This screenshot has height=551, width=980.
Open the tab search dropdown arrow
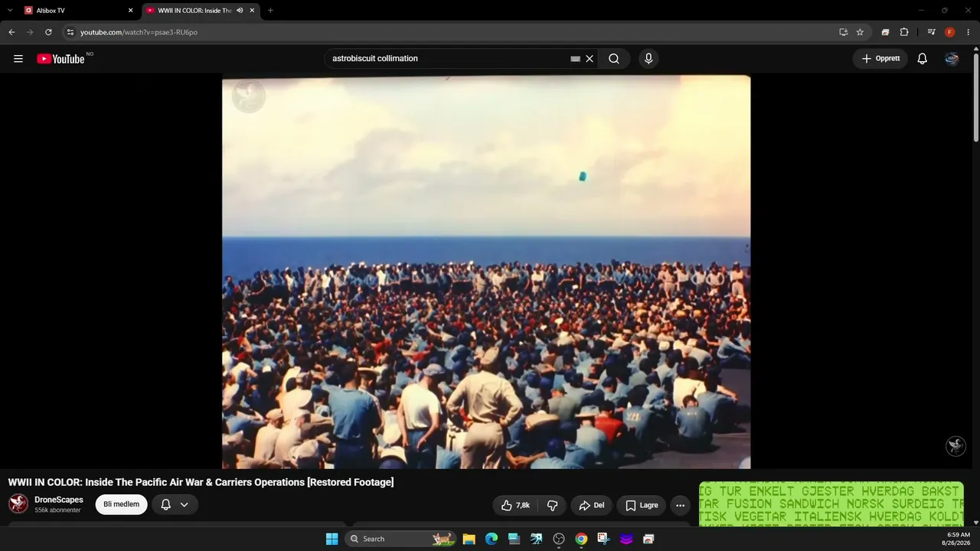10,11
